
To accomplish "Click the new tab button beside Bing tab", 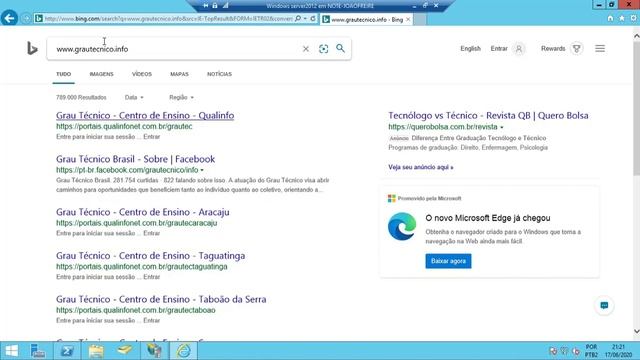I will [x=420, y=20].
